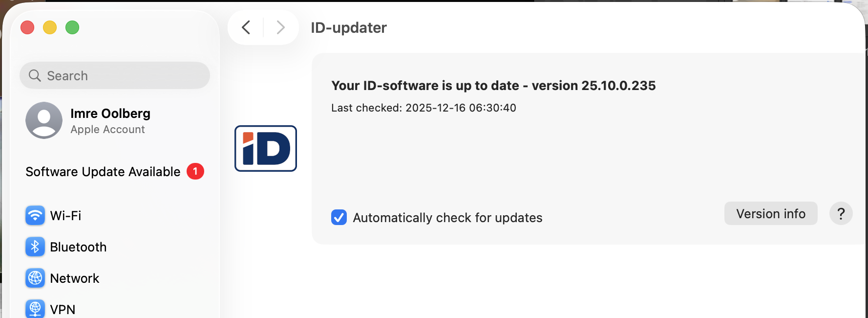Image resolution: width=868 pixels, height=318 pixels.
Task: Minimize the window using the yellow button
Action: 50,27
